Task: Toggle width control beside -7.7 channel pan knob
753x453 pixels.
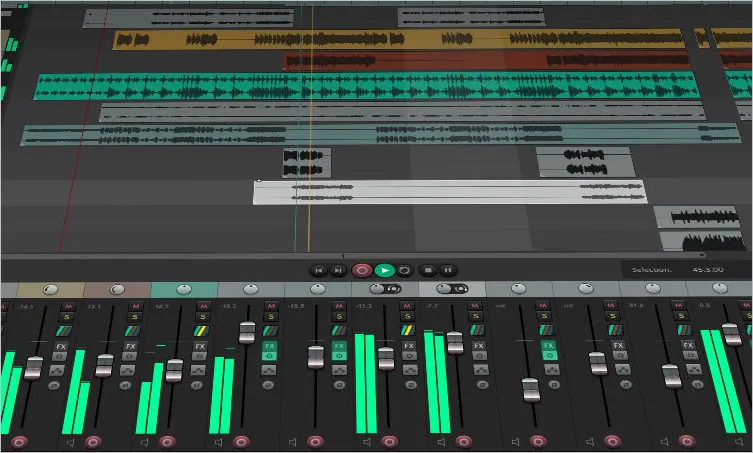Action: point(461,289)
